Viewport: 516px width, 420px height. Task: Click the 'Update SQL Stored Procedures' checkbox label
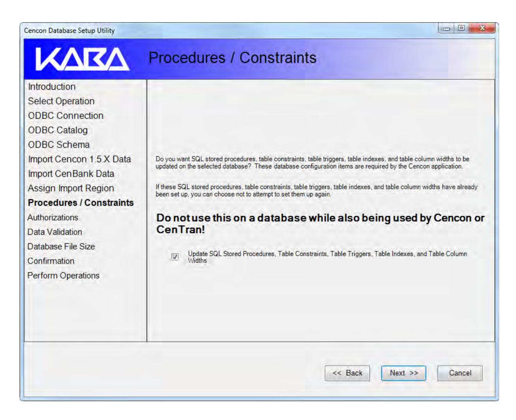pyautogui.click(x=327, y=257)
